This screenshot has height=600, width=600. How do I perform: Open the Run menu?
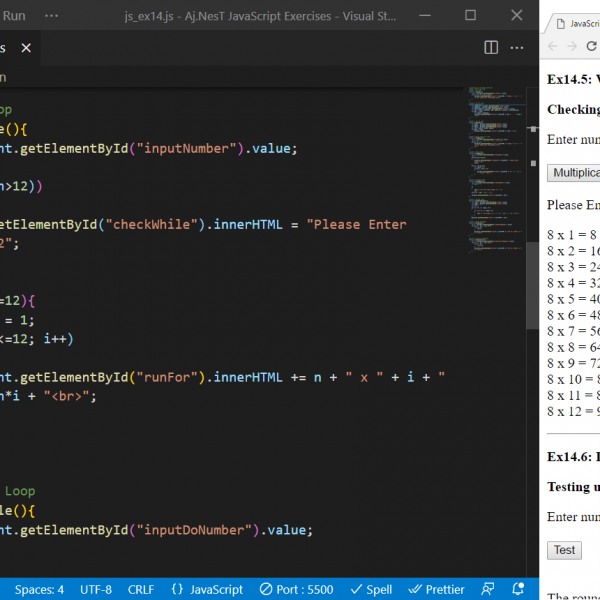tap(14, 16)
